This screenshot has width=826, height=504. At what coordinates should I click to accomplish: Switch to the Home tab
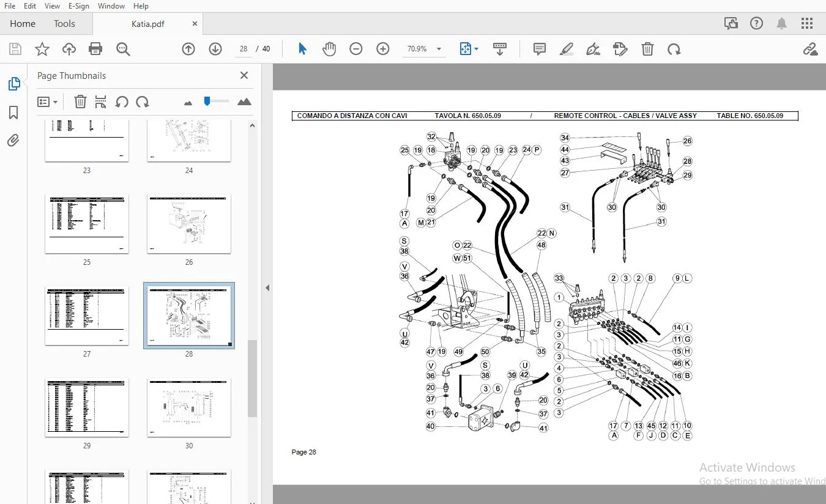tap(23, 24)
